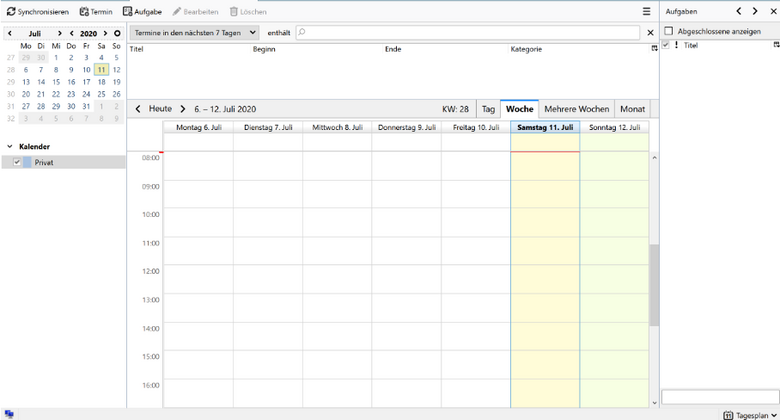Open column picker of event list

click(x=655, y=49)
